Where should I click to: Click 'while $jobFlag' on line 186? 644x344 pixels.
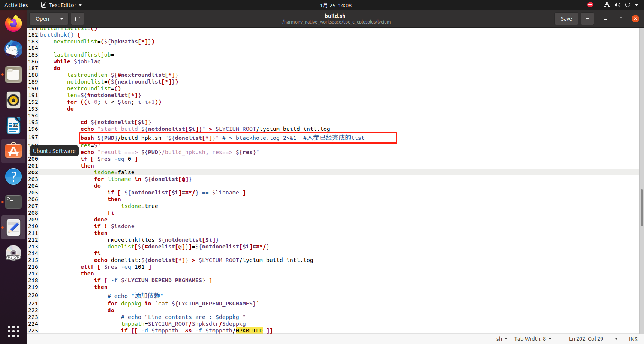click(77, 61)
